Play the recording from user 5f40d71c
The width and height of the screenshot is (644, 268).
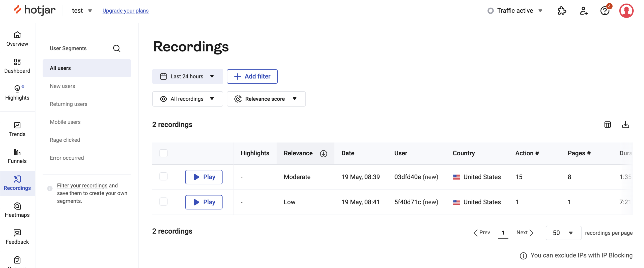coord(203,202)
